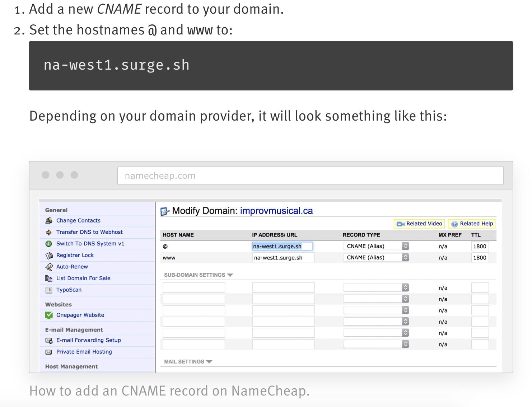Viewport: 532px width, 407px height.
Task: Click first sub-domain IP address field
Action: point(283,287)
